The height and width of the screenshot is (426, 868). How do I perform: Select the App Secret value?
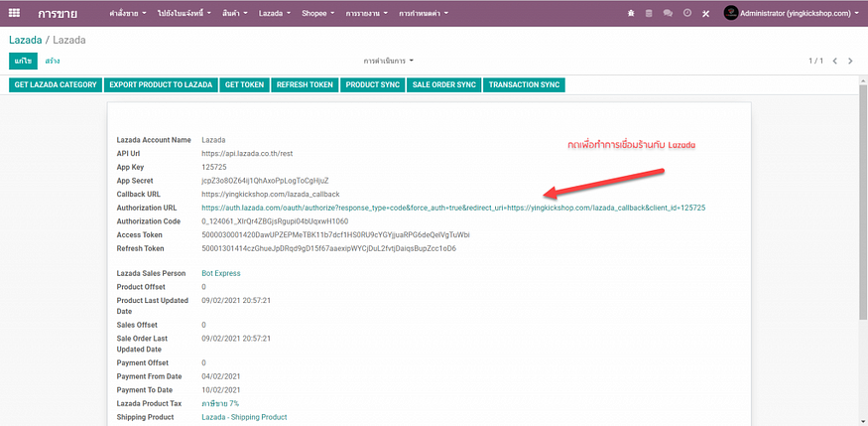[265, 181]
